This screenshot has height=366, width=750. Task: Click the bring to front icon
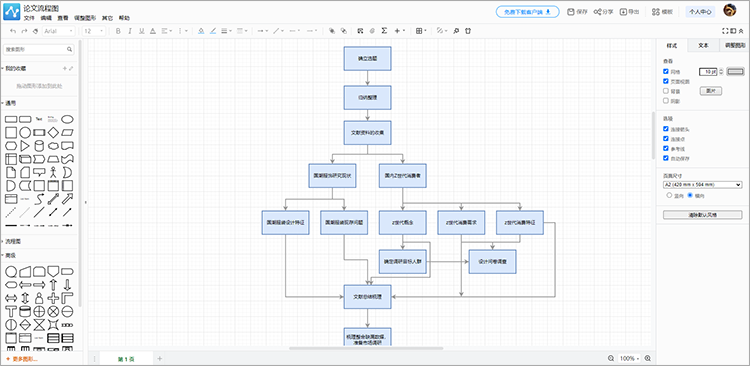pos(332,31)
